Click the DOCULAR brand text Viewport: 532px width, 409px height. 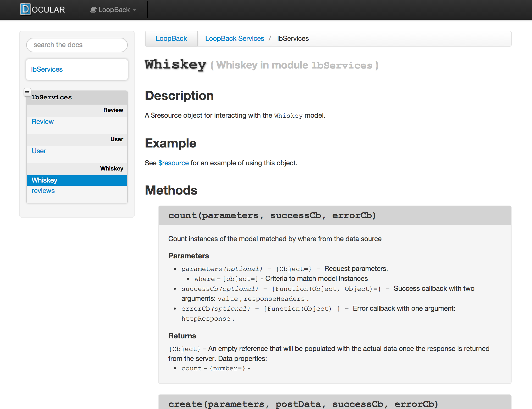coord(48,10)
